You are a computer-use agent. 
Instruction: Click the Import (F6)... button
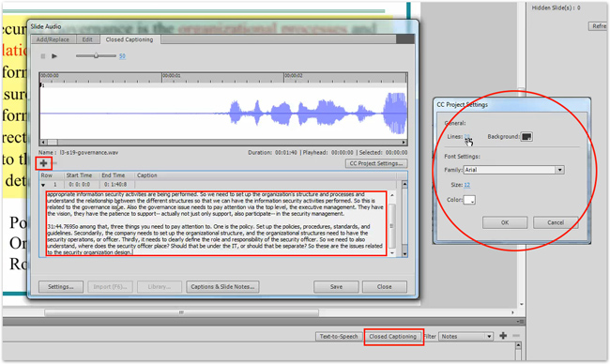click(110, 287)
